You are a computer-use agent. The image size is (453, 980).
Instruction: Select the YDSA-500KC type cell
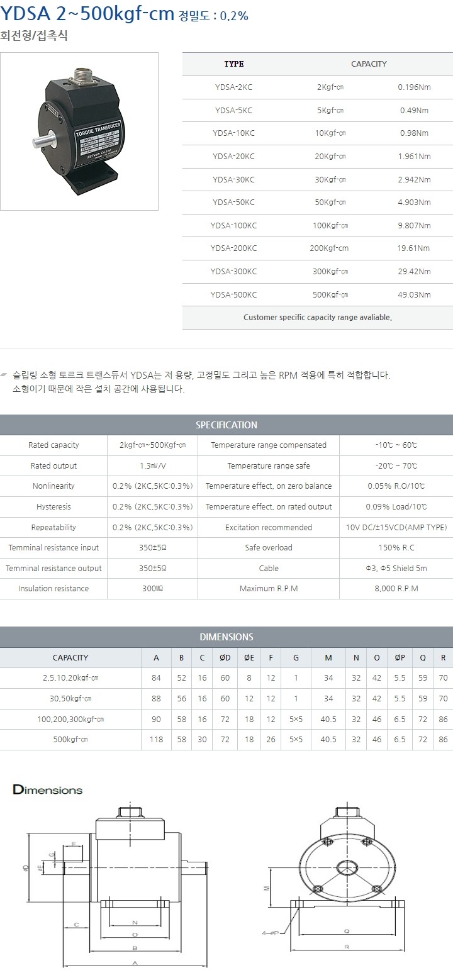point(233,294)
